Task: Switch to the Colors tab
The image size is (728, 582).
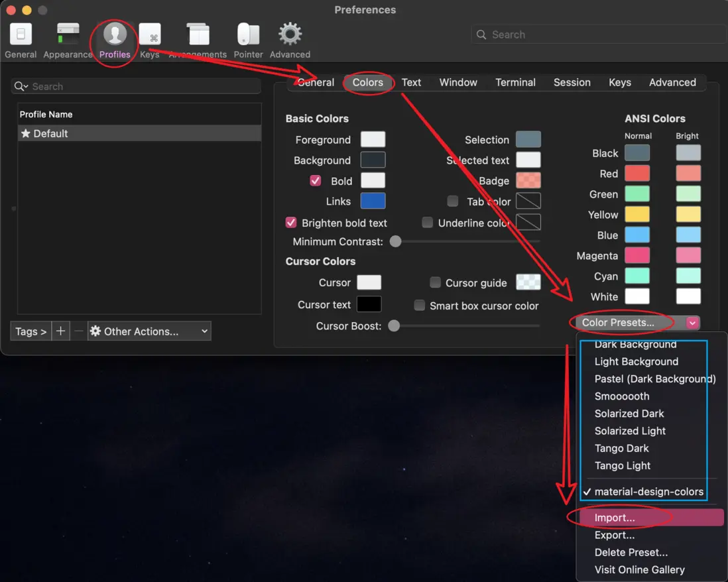Action: coord(368,82)
